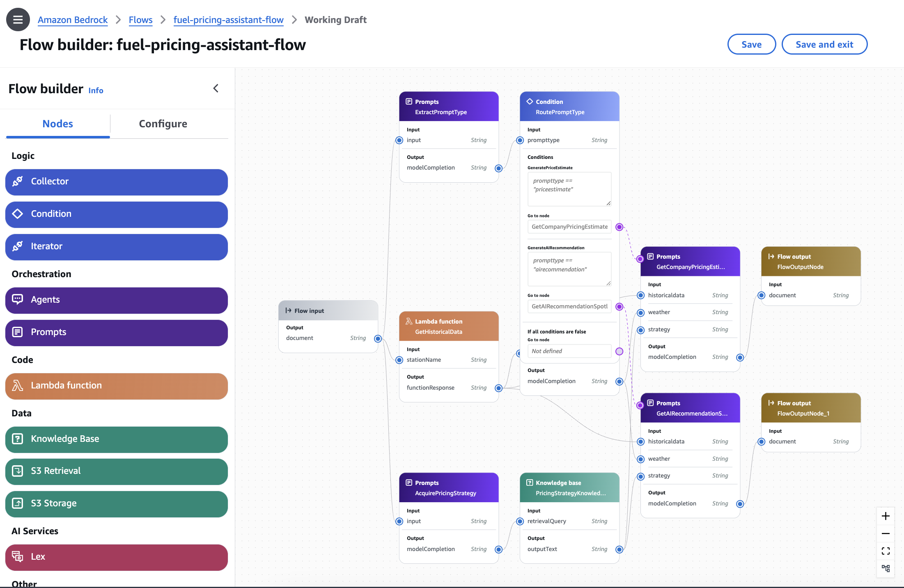
Task: Select the Collector logic node
Action: pos(117,181)
